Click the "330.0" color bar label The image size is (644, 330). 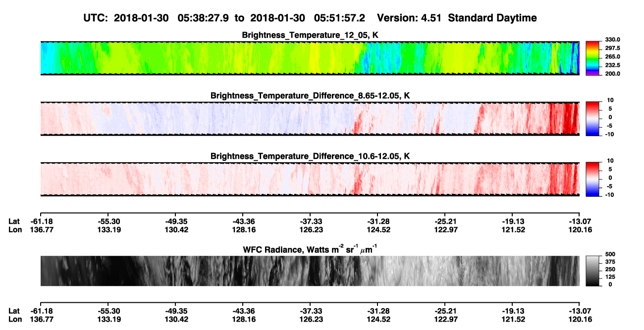coord(613,40)
